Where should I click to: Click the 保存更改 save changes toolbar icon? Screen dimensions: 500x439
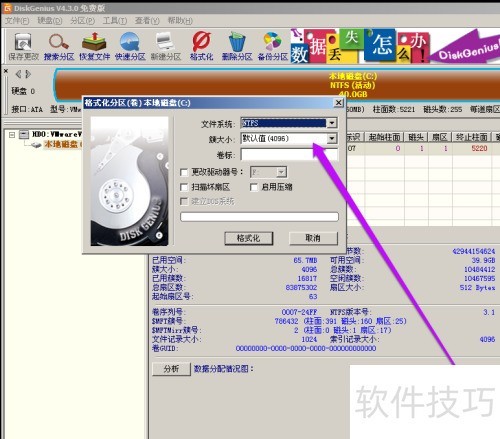tap(23, 47)
